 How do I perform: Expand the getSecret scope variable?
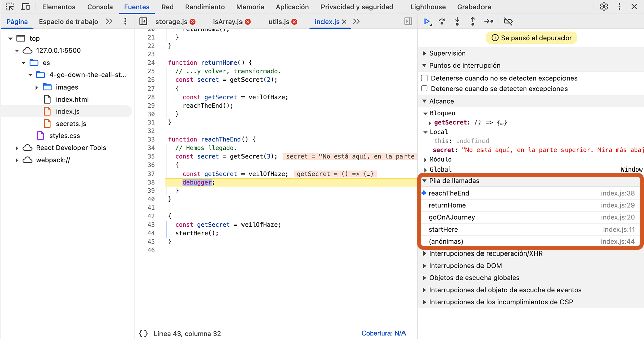(430, 123)
